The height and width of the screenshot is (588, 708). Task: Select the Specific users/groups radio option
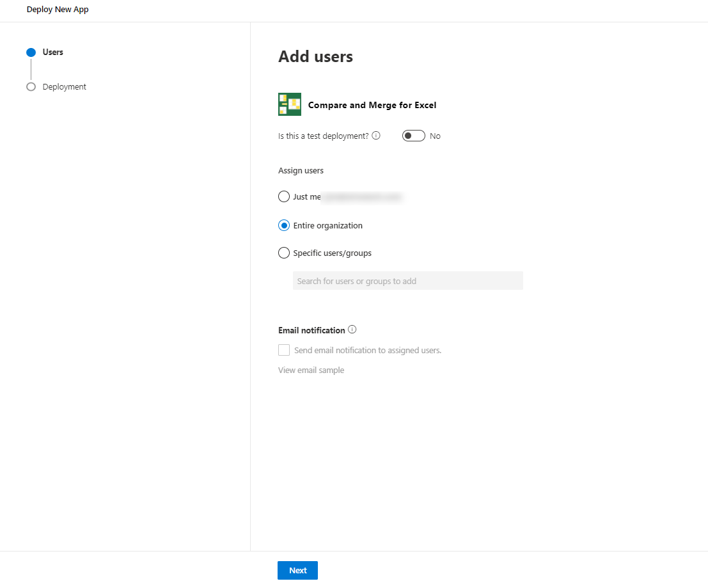click(x=283, y=253)
